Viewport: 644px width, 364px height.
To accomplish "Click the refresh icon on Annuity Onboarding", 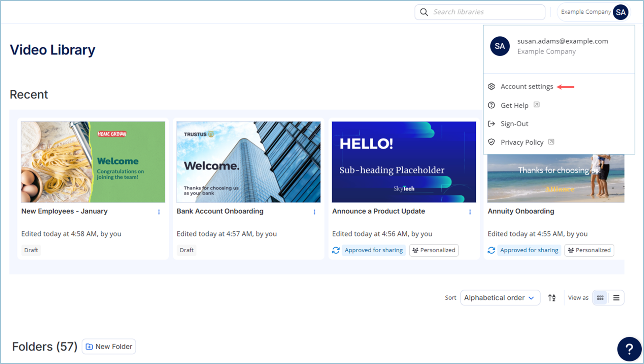I will (492, 250).
